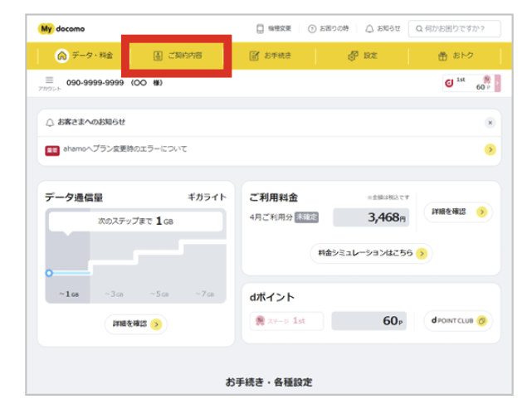Open 料金シミュレーションはこちら
The width and height of the screenshot is (532, 404).
click(x=371, y=253)
